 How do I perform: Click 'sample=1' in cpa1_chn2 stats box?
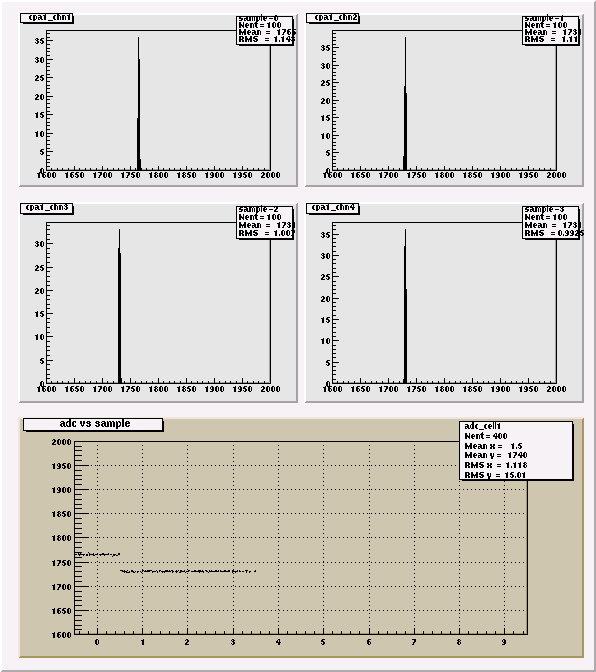[x=545, y=18]
